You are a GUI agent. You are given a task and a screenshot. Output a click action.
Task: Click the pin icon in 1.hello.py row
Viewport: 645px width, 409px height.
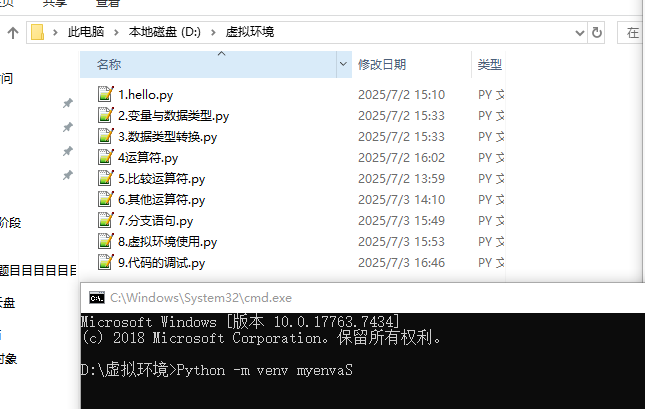click(67, 103)
